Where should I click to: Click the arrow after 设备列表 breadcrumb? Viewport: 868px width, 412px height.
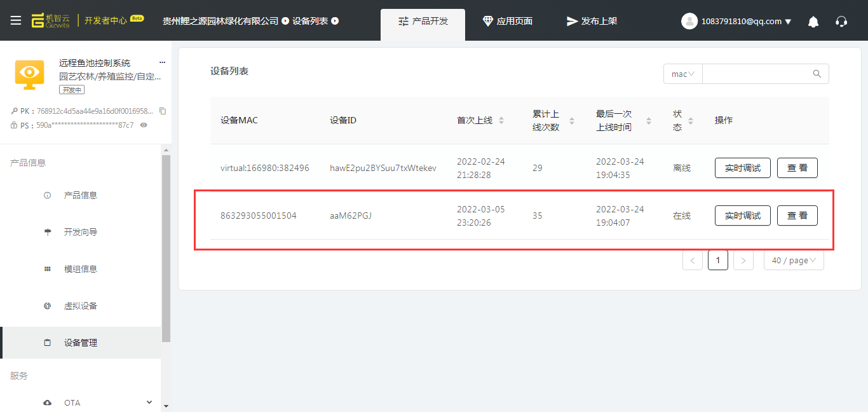(x=335, y=21)
